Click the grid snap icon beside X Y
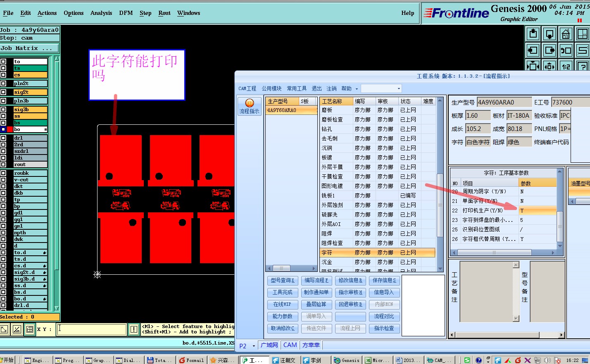This screenshot has height=364, width=590. coord(30,329)
